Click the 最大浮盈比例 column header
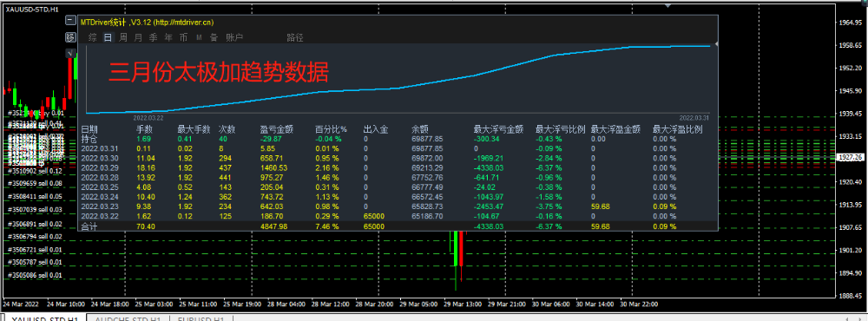Screen dimensions: 868x321 (x=678, y=129)
